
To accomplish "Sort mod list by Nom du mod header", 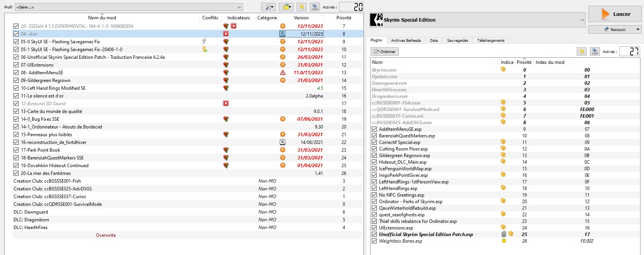I will pos(102,18).
